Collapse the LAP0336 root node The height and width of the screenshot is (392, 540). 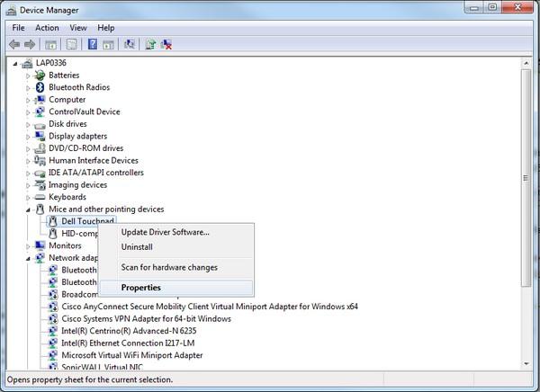point(15,63)
